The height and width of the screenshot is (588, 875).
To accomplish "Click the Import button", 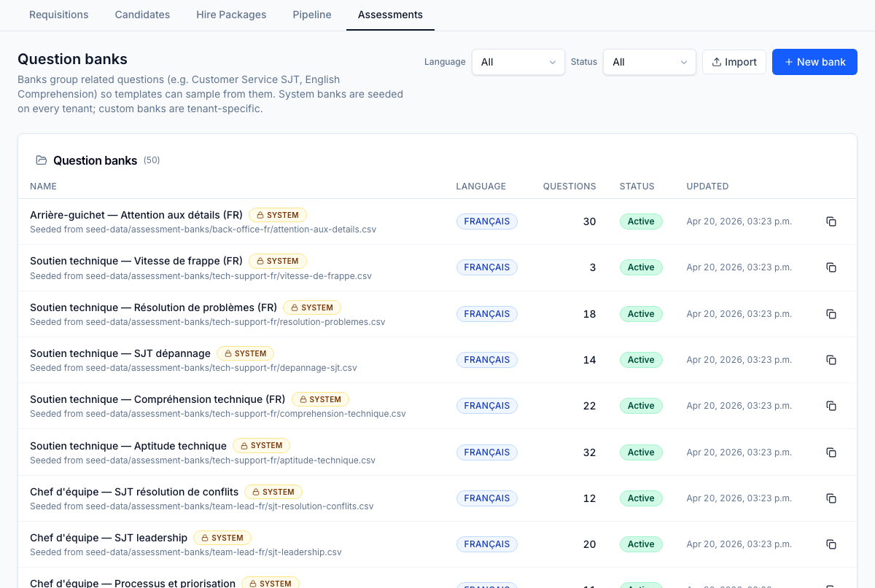I will pos(734,62).
